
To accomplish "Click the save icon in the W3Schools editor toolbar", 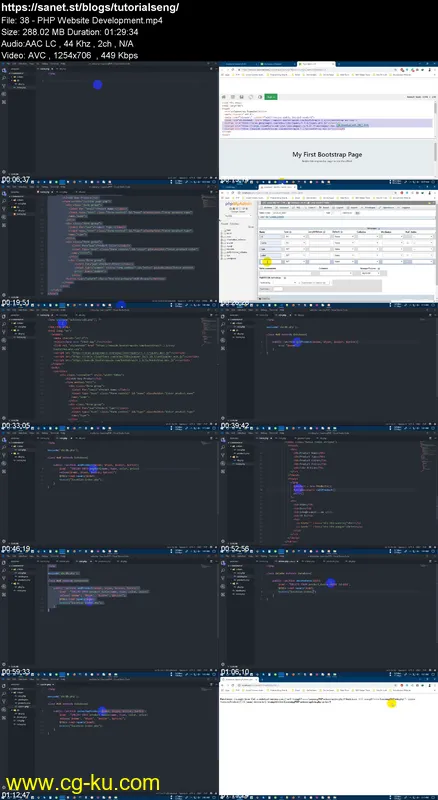I will [x=241, y=97].
